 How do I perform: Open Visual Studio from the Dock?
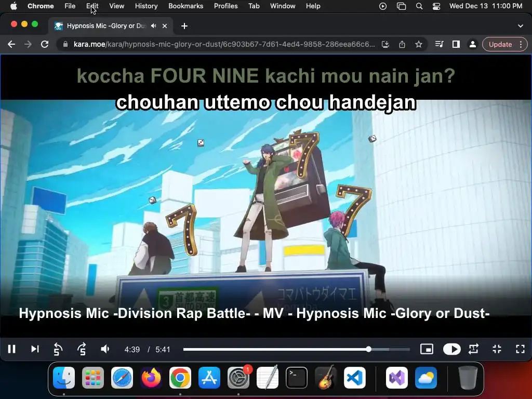click(x=396, y=378)
